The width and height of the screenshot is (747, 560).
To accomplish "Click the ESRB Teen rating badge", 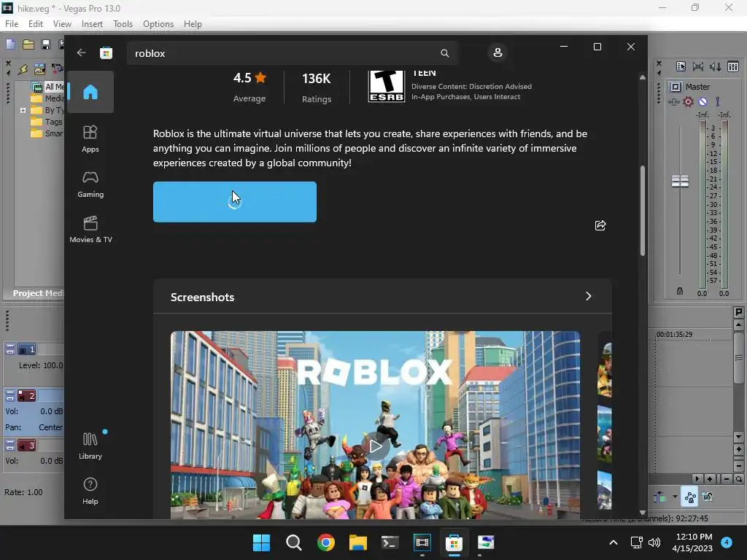I will click(x=387, y=86).
